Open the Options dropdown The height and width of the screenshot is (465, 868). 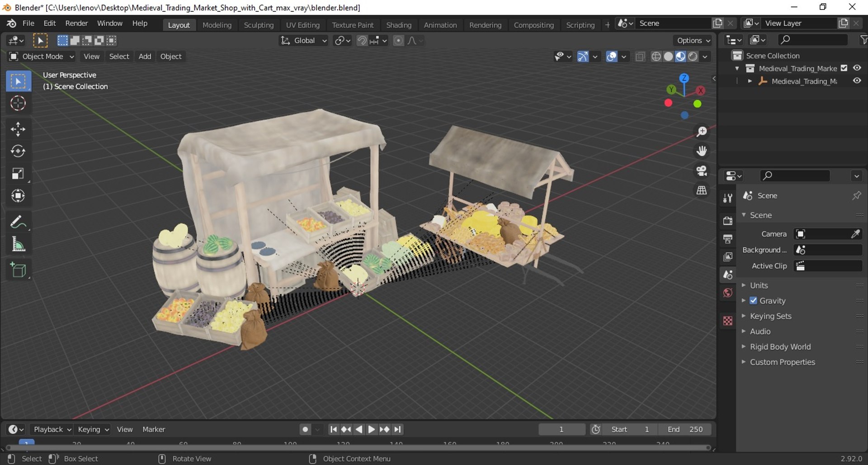tap(693, 41)
